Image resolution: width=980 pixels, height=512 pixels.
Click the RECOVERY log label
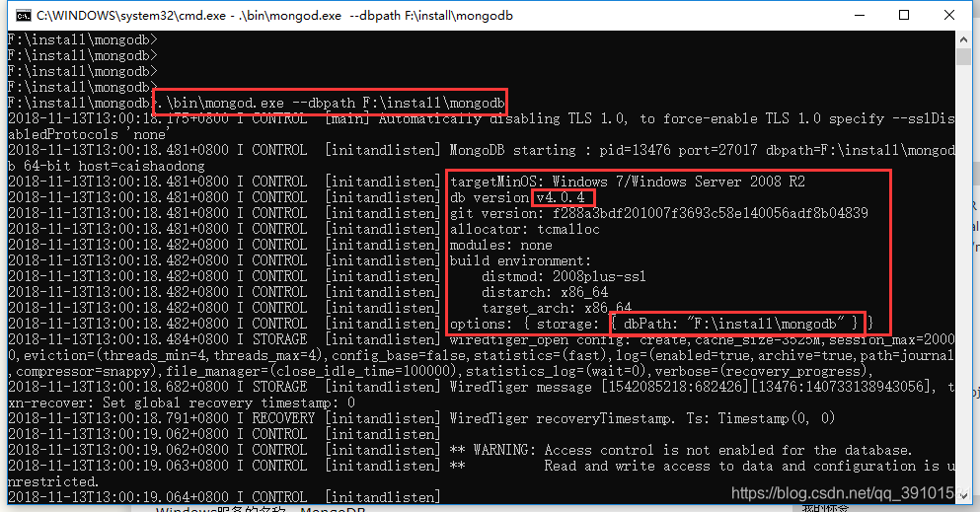point(283,418)
